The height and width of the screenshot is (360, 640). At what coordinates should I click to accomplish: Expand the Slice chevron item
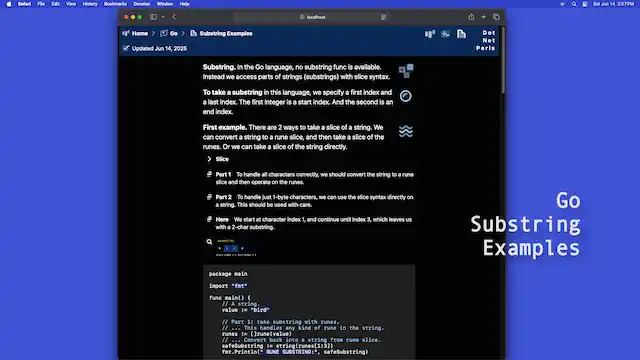click(x=209, y=159)
